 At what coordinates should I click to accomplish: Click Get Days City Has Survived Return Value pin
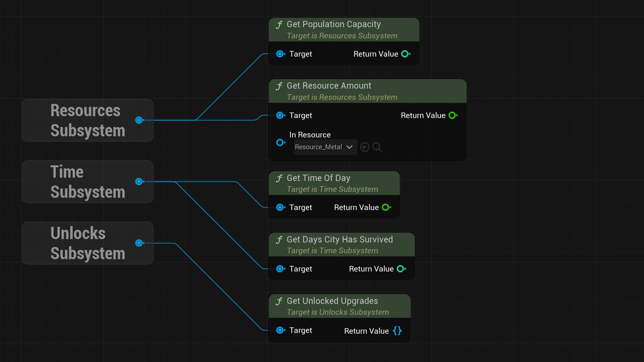[x=400, y=269]
